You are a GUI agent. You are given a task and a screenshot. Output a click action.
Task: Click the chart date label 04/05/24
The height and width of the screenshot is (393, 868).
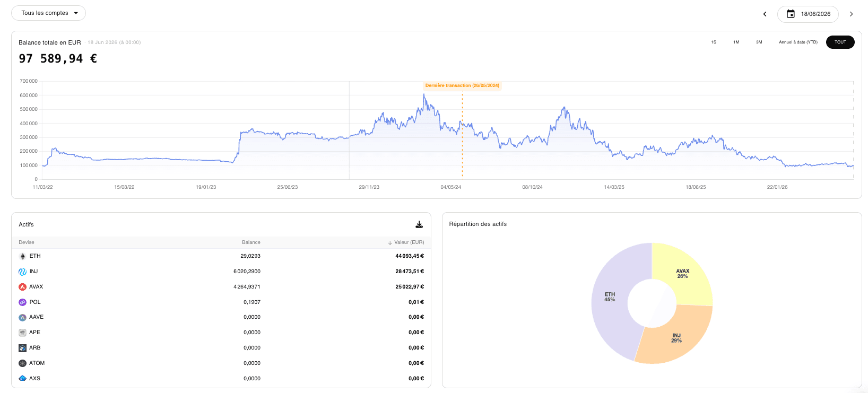click(451, 187)
